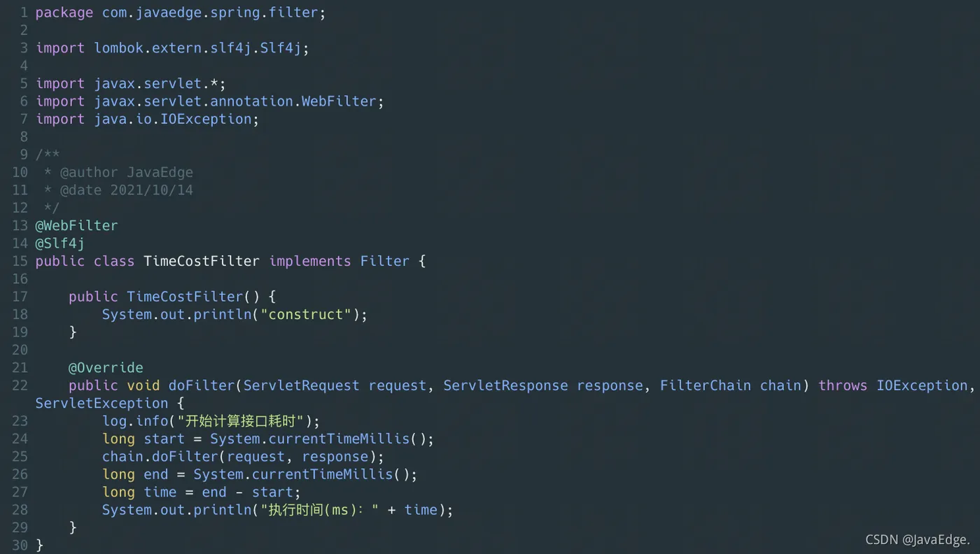Click the @Override annotation
This screenshot has width=980, height=554.
106,367
